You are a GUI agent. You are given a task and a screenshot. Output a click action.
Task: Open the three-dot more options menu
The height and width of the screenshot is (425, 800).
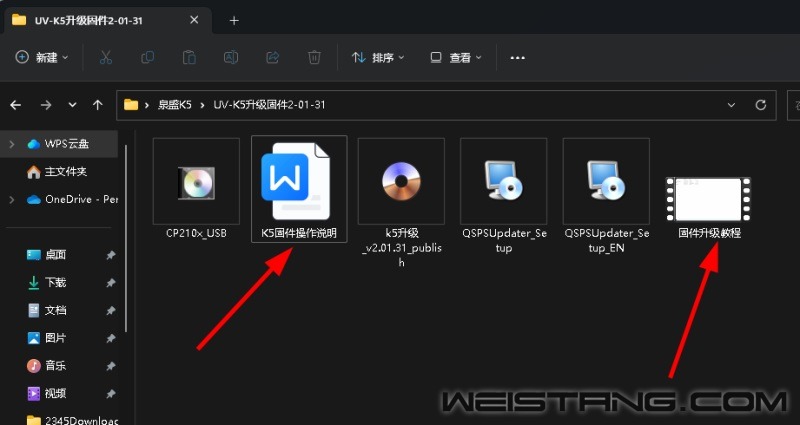[518, 58]
